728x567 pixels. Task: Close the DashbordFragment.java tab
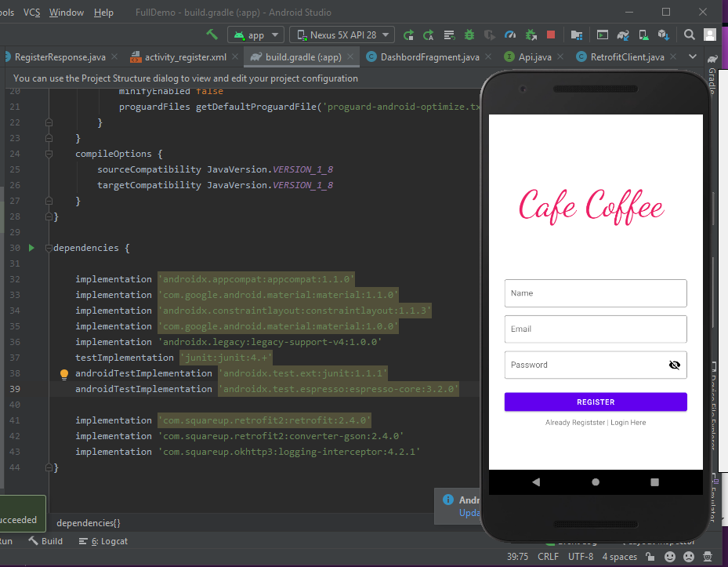point(488,56)
